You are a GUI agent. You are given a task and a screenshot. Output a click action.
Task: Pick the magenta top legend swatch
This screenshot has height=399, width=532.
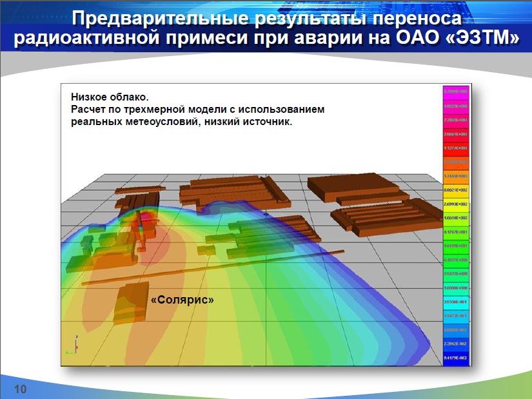click(456, 92)
